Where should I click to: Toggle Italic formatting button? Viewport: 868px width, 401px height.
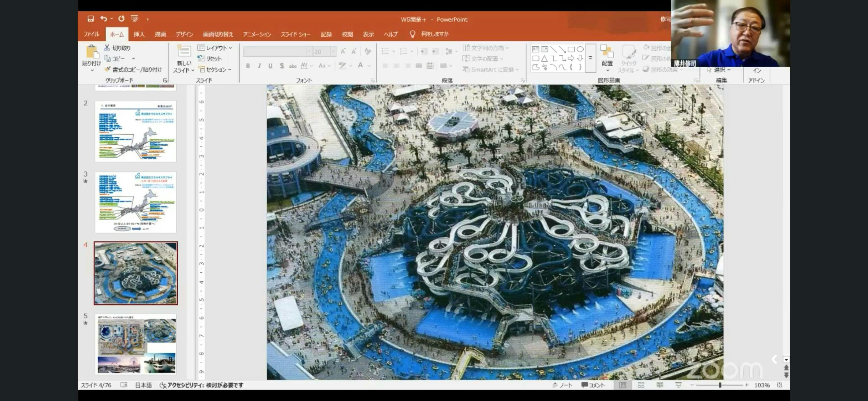click(x=259, y=66)
